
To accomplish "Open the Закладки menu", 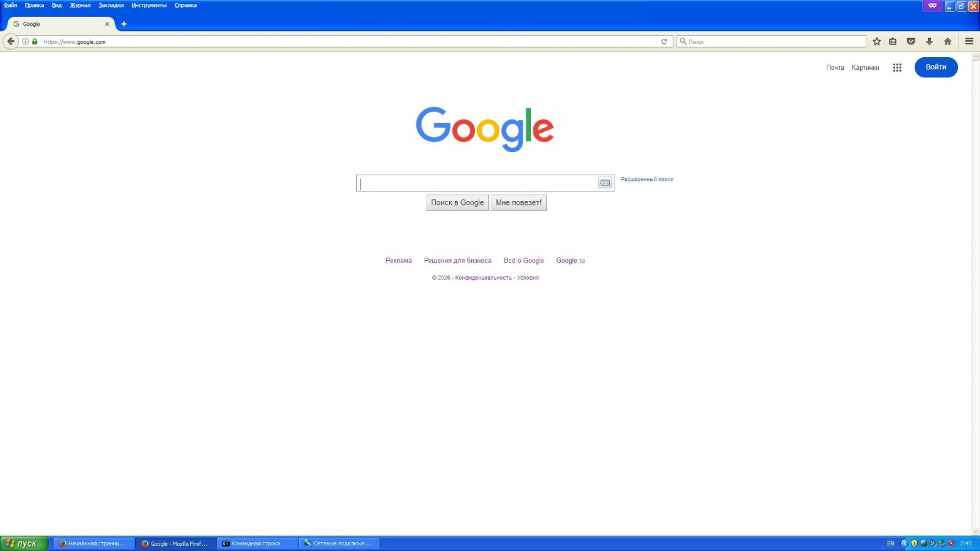I will tap(111, 5).
